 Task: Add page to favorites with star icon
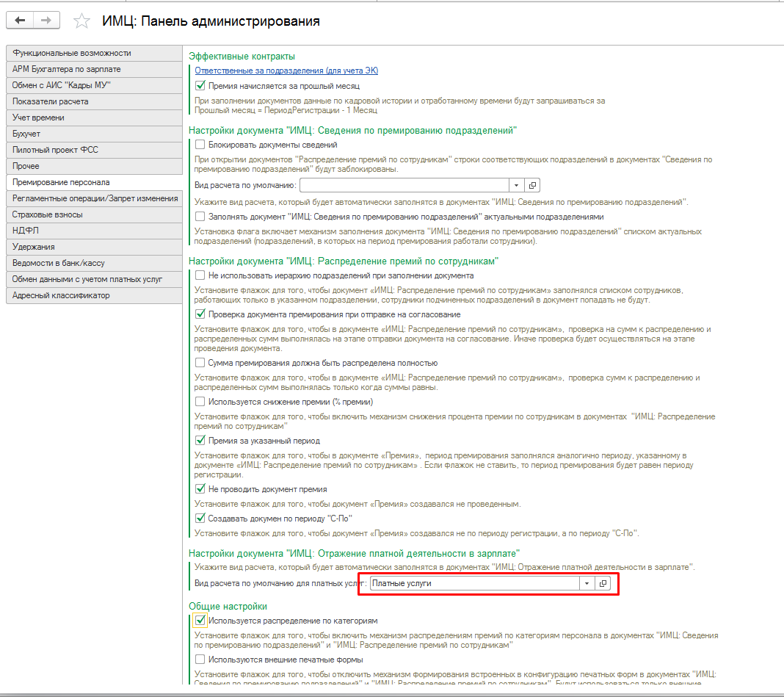point(82,21)
